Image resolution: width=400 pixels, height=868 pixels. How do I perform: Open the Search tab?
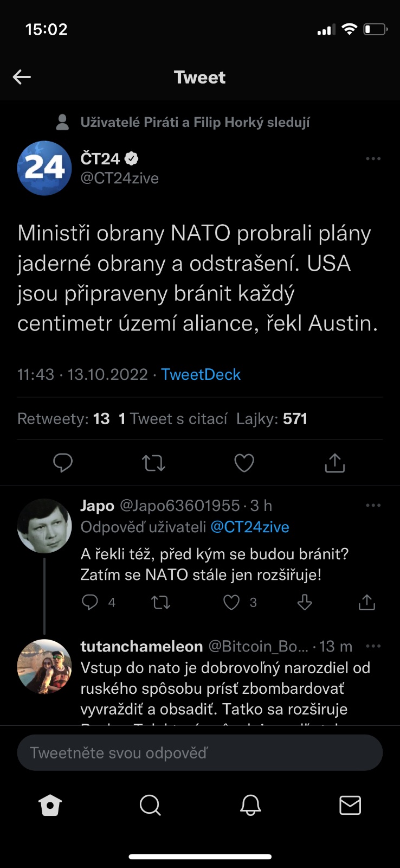[150, 806]
